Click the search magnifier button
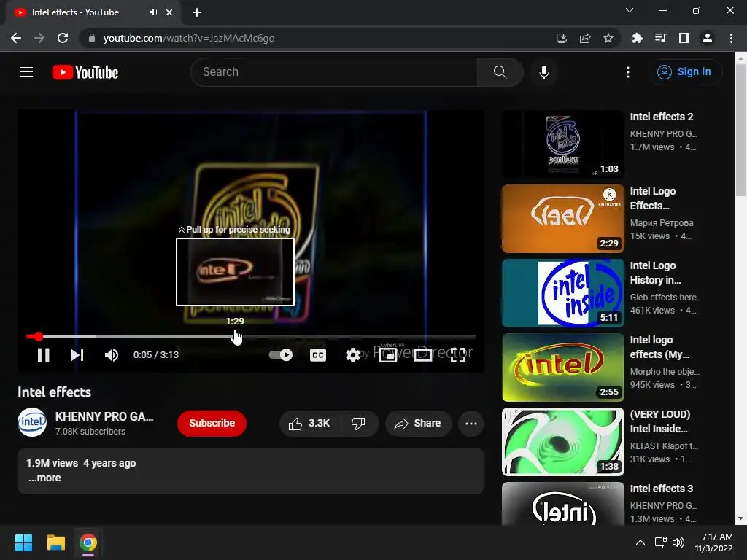This screenshot has height=560, width=747. point(500,72)
